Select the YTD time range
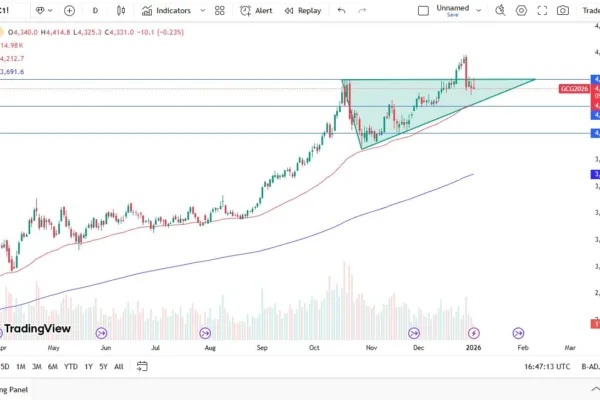Image resolution: width=600 pixels, height=400 pixels. tap(71, 366)
